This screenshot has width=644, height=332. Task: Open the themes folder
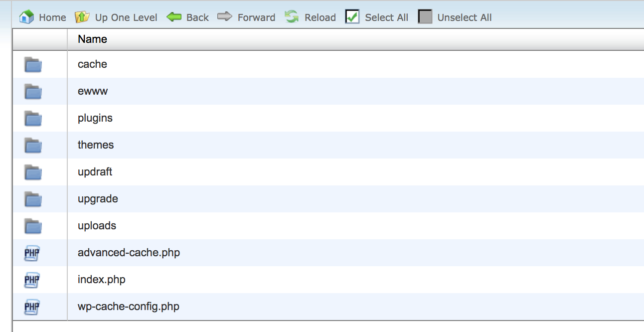[96, 145]
